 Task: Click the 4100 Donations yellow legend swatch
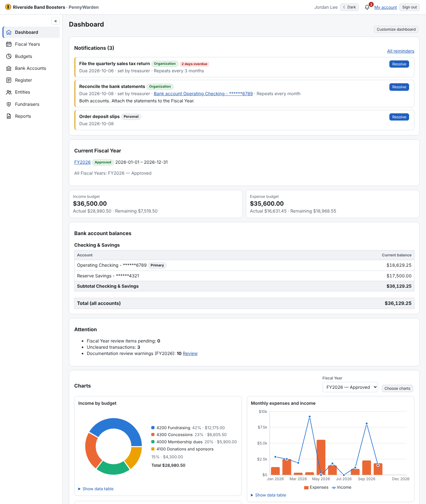coord(153,449)
